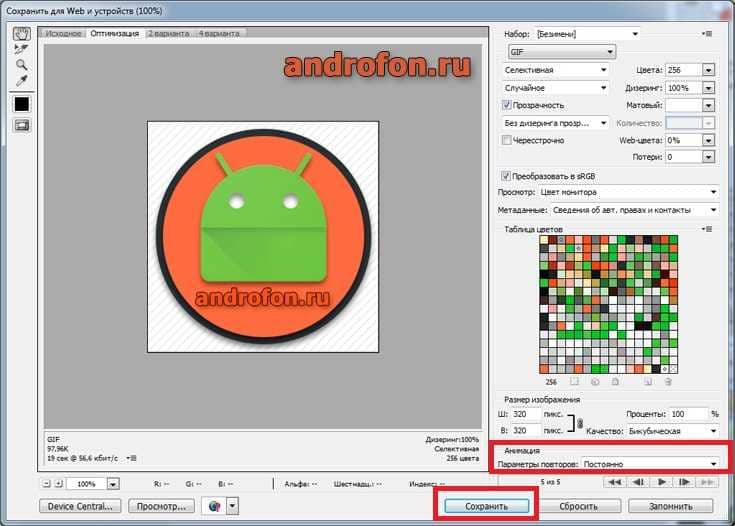Click the browser preview icon
This screenshot has height=526, width=735.
214,506
